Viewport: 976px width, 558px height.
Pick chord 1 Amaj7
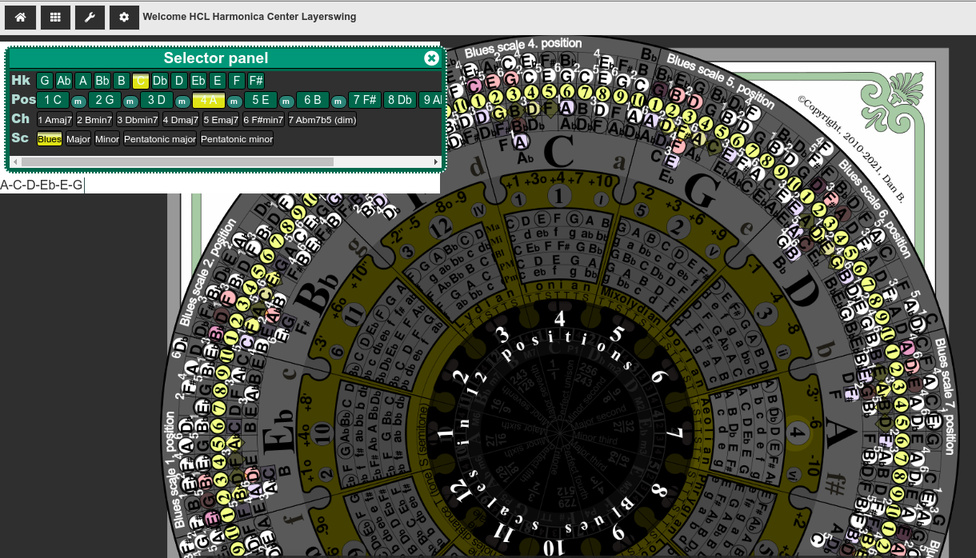(55, 120)
